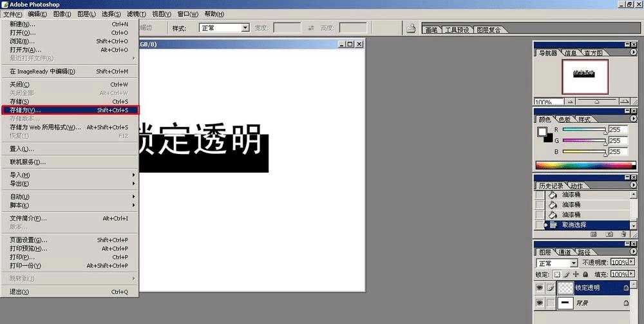The width and height of the screenshot is (644, 324).
Task: Open the 图层复合 tab in palette well
Action: tap(489, 30)
